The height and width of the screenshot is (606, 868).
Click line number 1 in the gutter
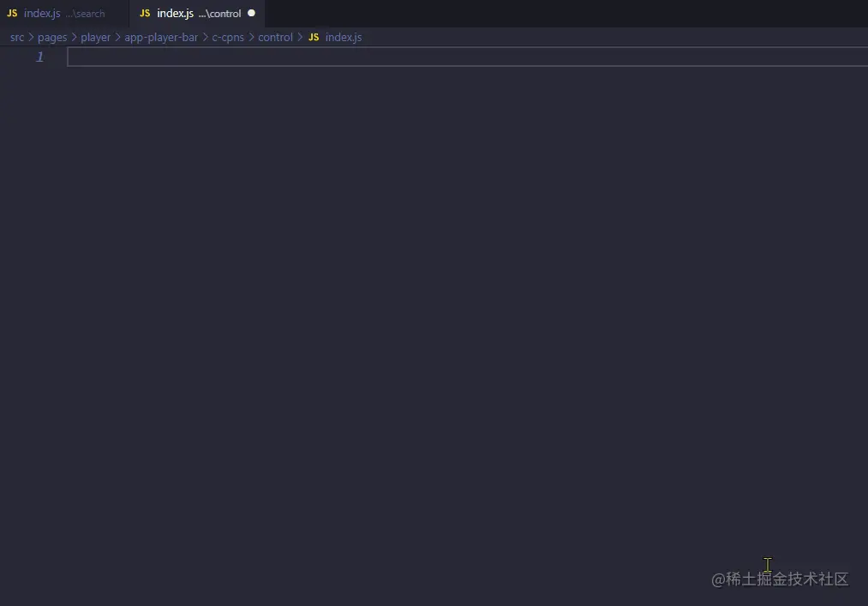[x=39, y=56]
